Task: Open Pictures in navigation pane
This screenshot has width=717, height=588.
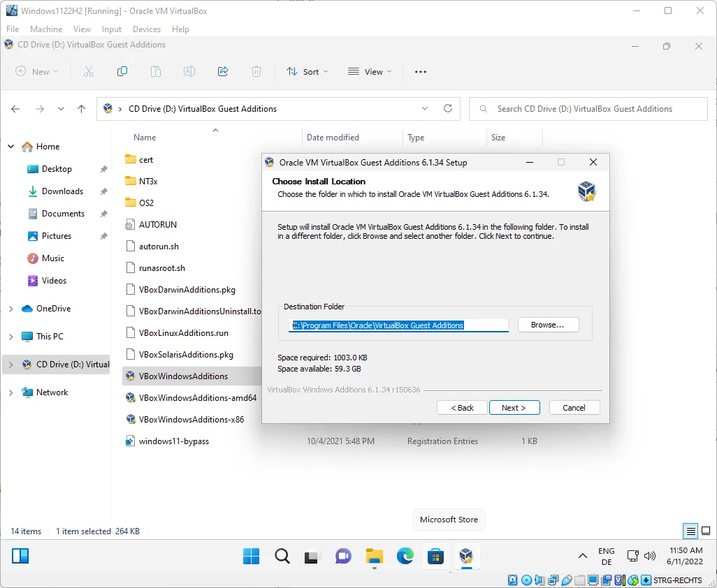Action: coord(56,236)
